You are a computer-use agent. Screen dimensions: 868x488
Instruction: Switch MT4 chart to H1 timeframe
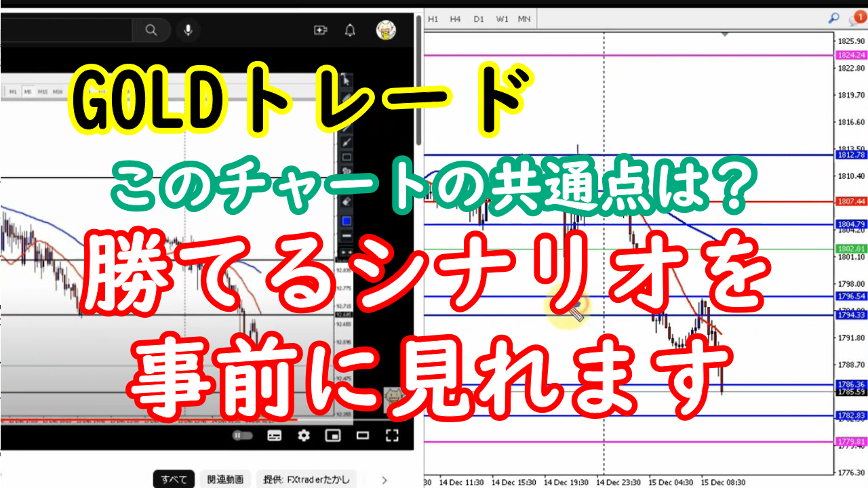click(x=433, y=19)
